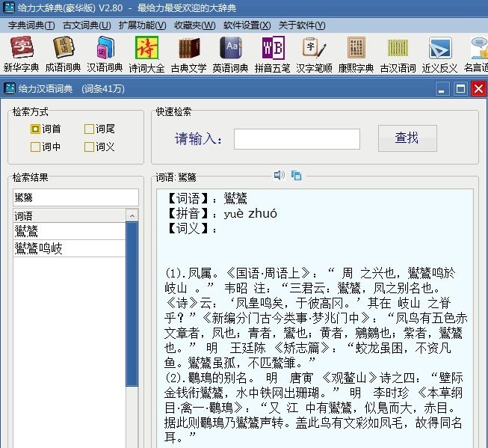
Task: Open the 新华字典 dictionary icon
Action: pyautogui.click(x=21, y=54)
